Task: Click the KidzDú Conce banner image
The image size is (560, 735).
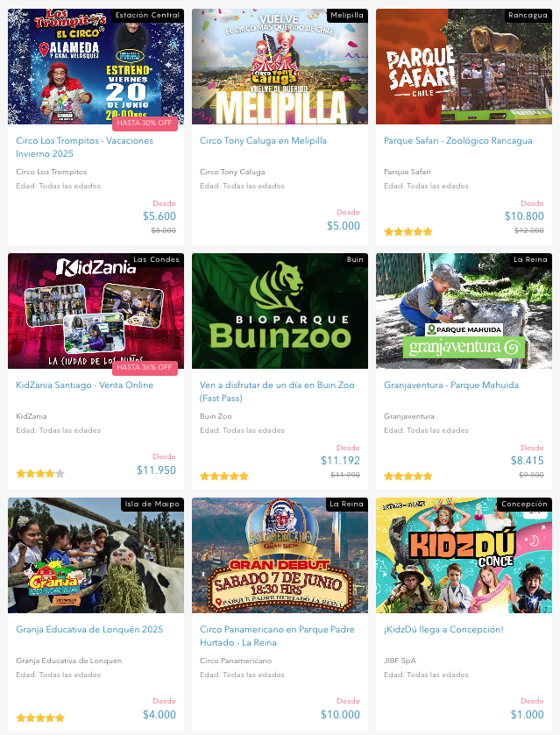Action: pyautogui.click(x=464, y=555)
